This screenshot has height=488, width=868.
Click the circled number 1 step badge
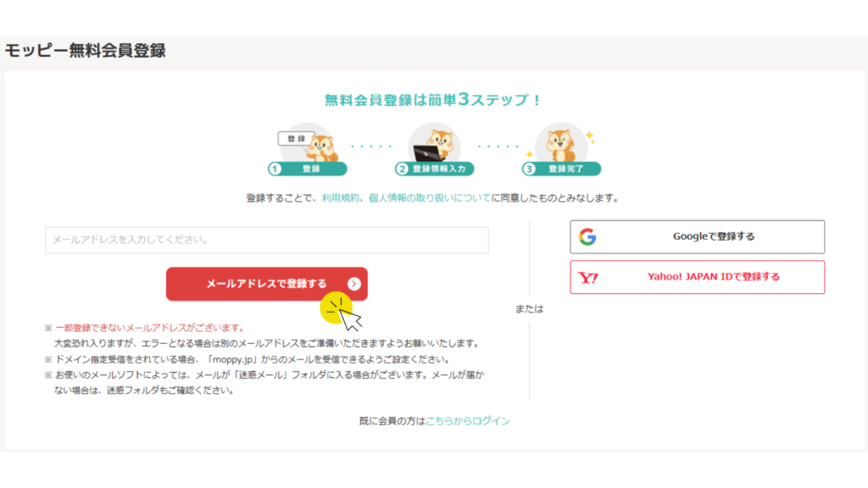click(x=275, y=169)
